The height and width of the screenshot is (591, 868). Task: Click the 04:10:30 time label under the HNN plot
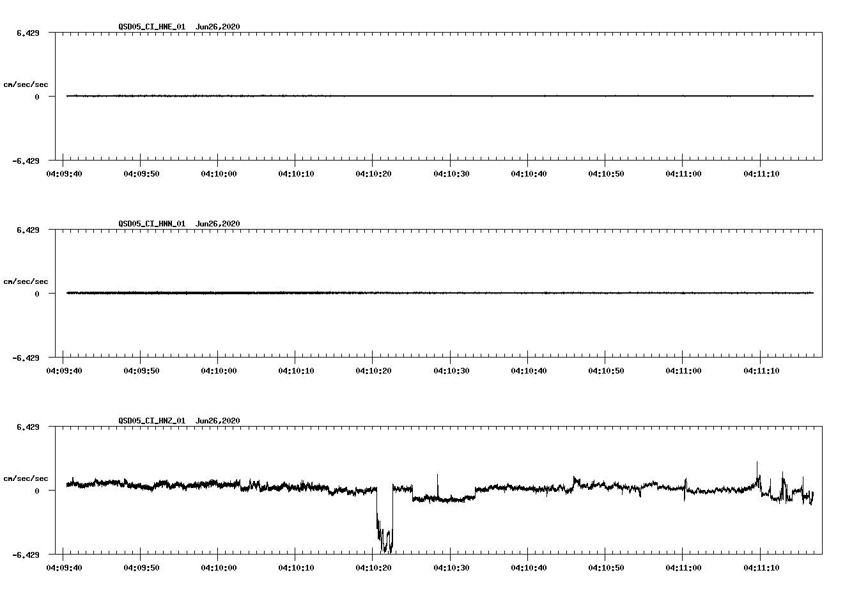tap(451, 371)
